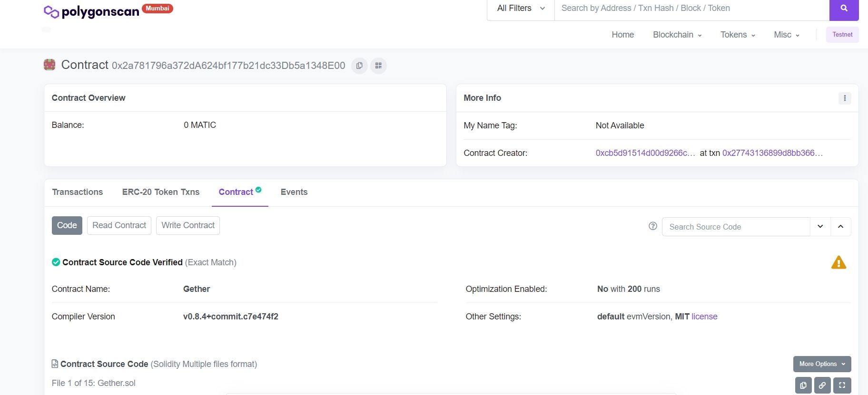The image size is (868, 395).
Task: Click the green verified source code checkmark
Action: pos(56,262)
